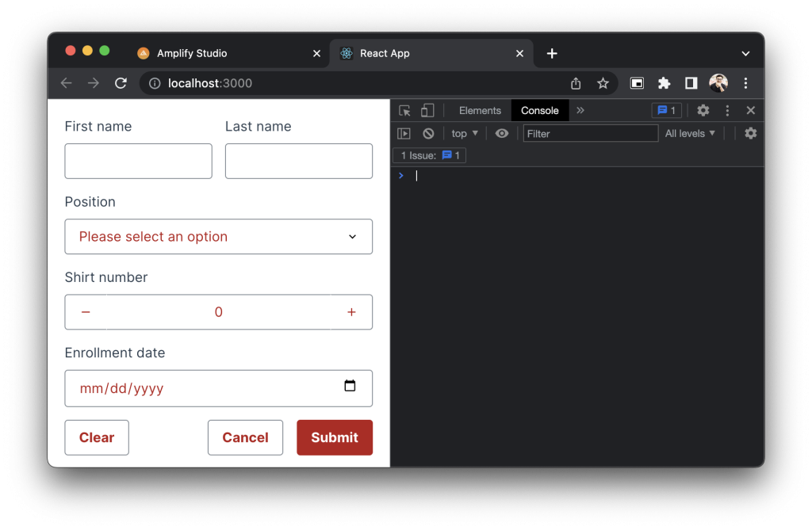Reload the localhost page
812x530 pixels.
tap(120, 82)
